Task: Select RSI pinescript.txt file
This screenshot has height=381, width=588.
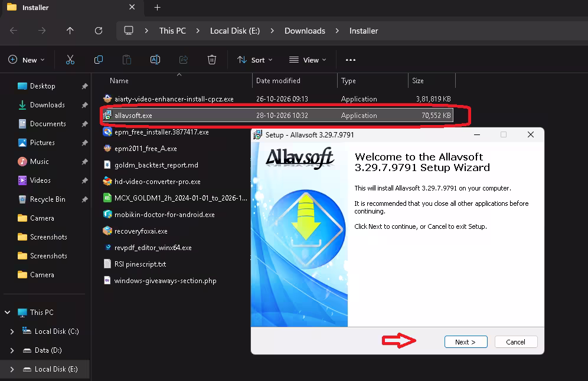Action: coord(141,264)
